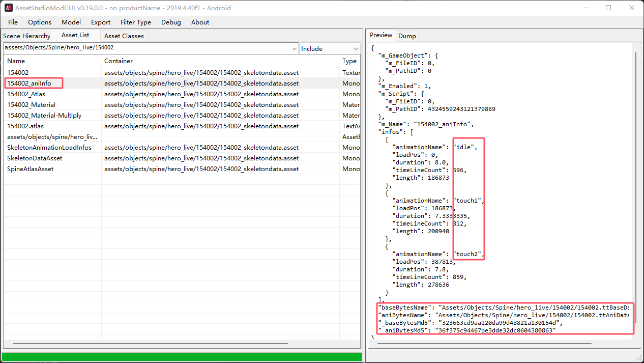Select the Asset List tab

(75, 35)
